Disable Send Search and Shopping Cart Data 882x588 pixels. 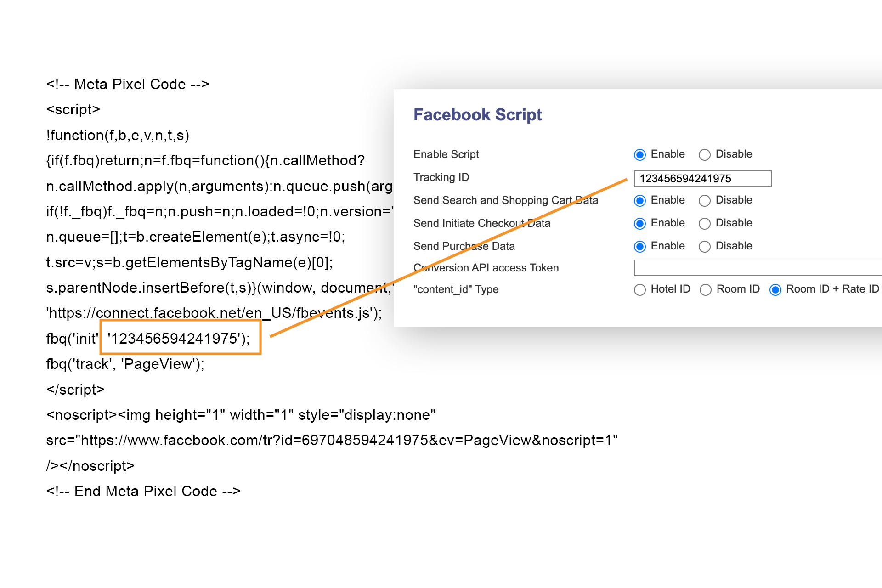pos(705,201)
